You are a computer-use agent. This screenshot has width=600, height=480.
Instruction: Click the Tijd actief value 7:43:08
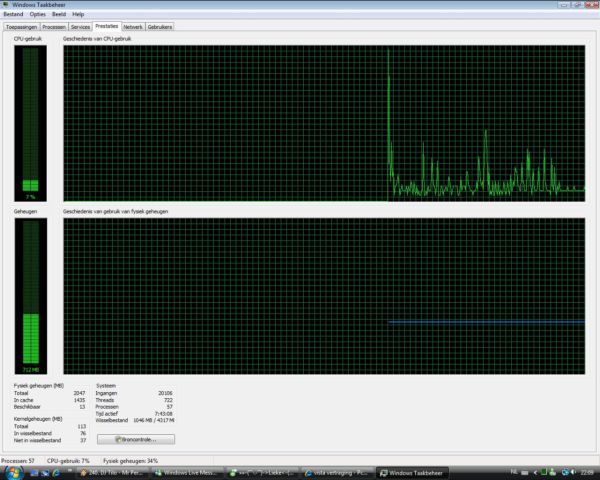[x=164, y=414]
